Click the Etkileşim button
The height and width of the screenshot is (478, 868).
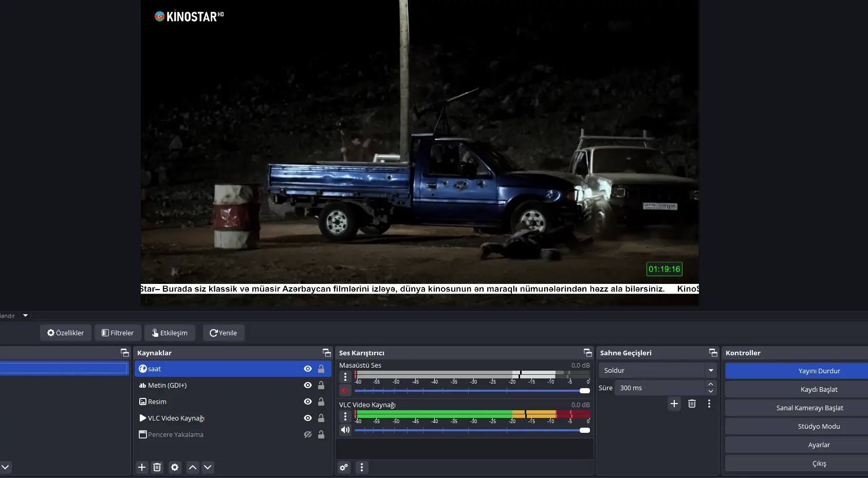(x=170, y=333)
